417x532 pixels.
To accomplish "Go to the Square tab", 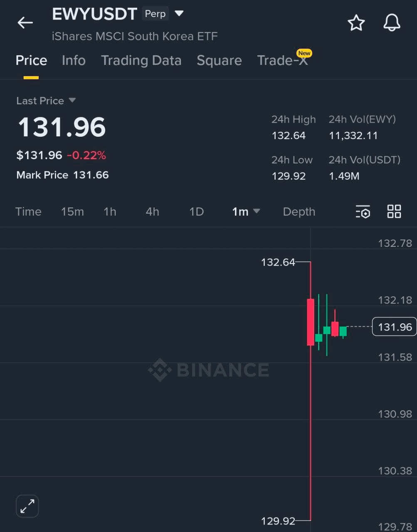I will click(219, 61).
